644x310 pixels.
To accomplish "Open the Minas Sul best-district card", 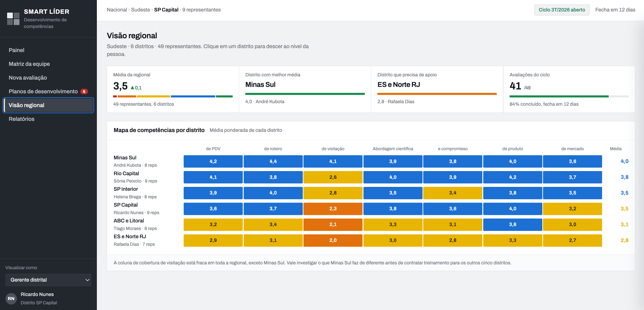I will point(305,89).
